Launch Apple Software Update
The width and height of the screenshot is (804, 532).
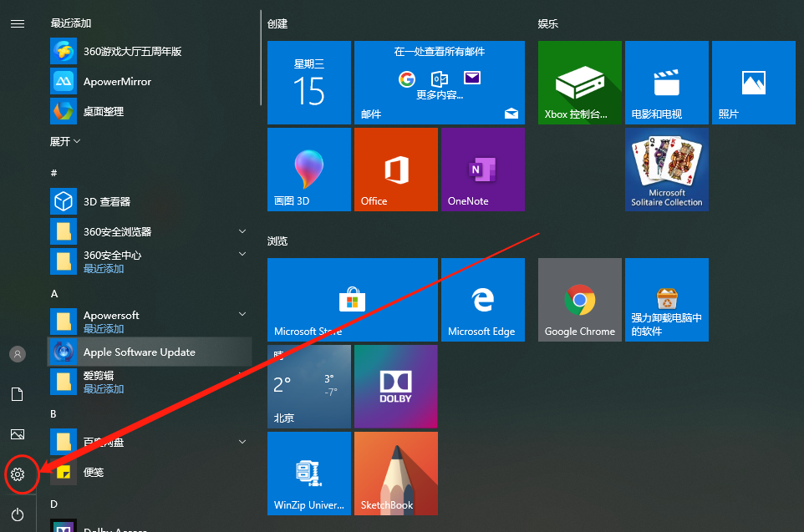point(150,352)
